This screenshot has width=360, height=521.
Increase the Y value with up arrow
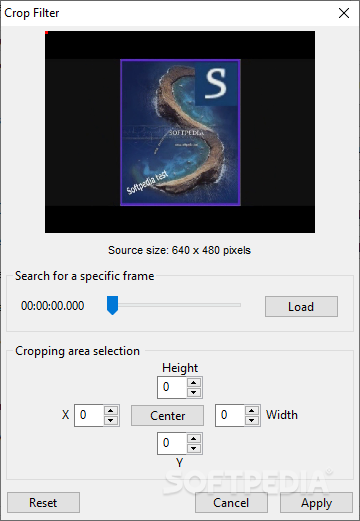194,438
